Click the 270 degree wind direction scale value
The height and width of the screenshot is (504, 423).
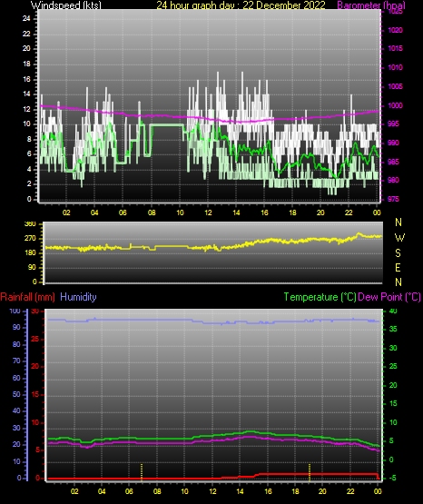[x=30, y=239]
